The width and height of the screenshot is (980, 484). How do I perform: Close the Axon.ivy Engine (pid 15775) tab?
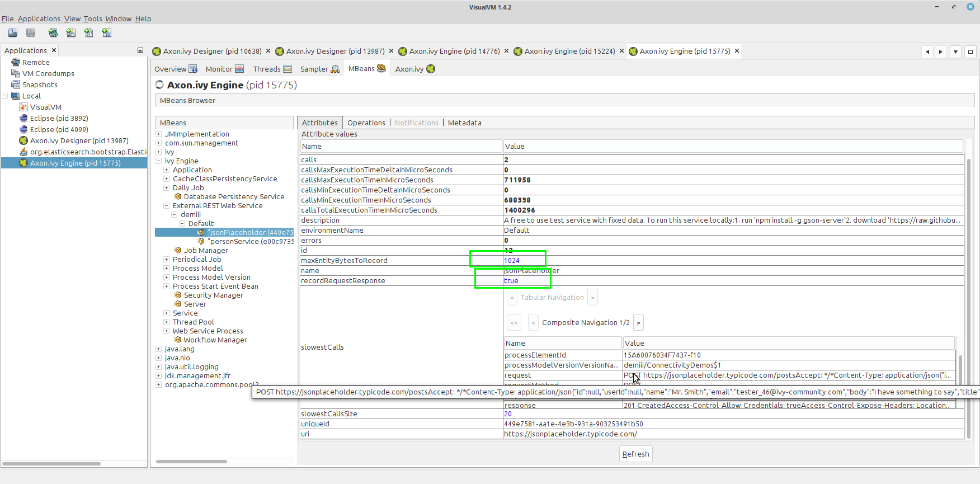[x=737, y=51]
